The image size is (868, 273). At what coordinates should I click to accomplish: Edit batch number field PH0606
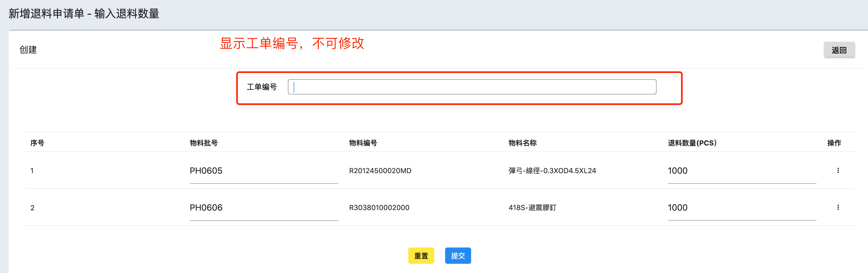pyautogui.click(x=264, y=208)
